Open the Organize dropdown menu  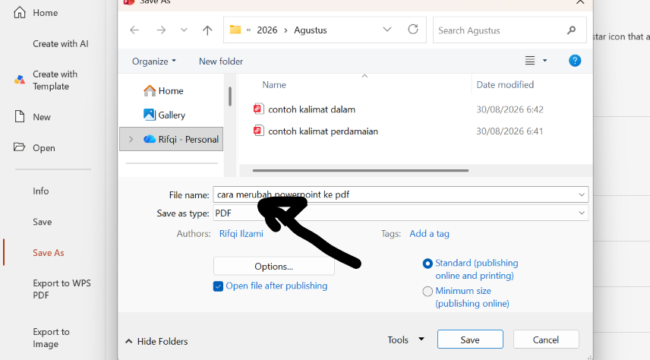[x=154, y=61]
